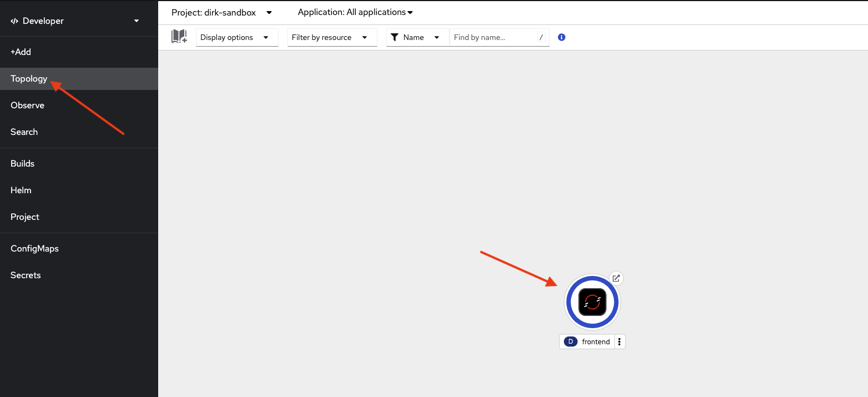The image size is (868, 397).
Task: Open the frontend URL external-link icon
Action: [616, 278]
